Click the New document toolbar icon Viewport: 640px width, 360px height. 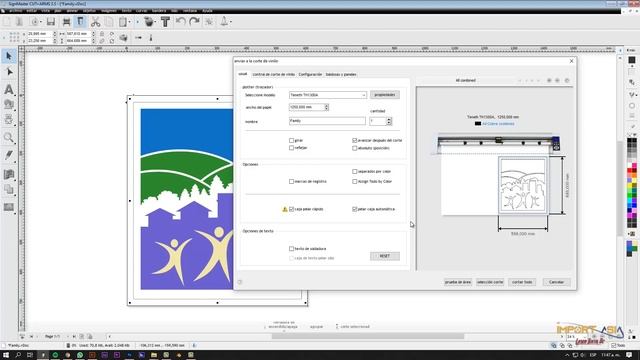coord(7,22)
